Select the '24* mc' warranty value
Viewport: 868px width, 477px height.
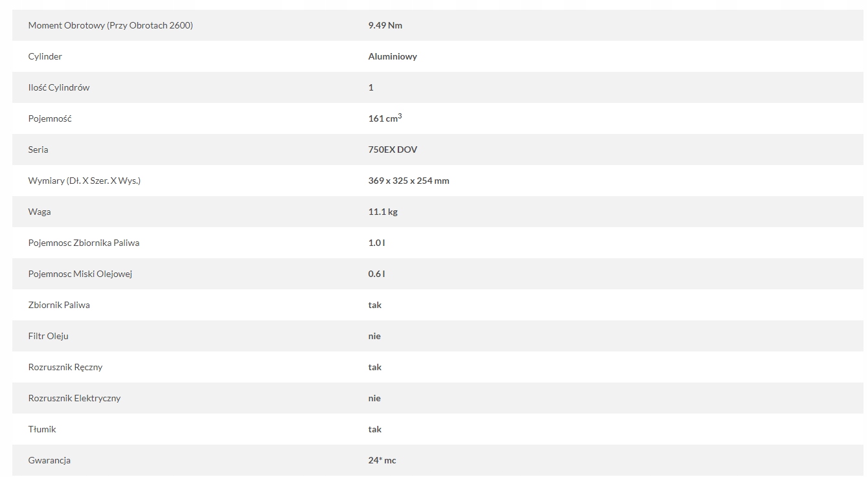(382, 460)
